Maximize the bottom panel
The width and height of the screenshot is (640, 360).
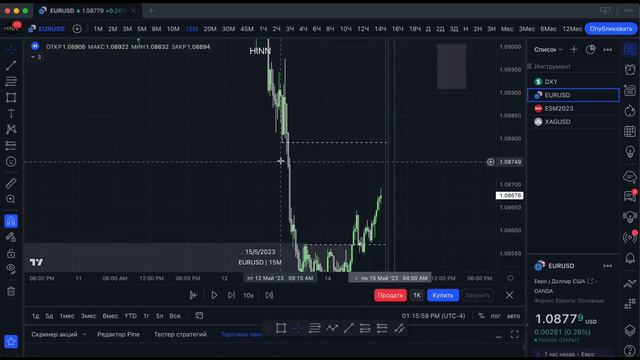pyautogui.click(x=515, y=335)
